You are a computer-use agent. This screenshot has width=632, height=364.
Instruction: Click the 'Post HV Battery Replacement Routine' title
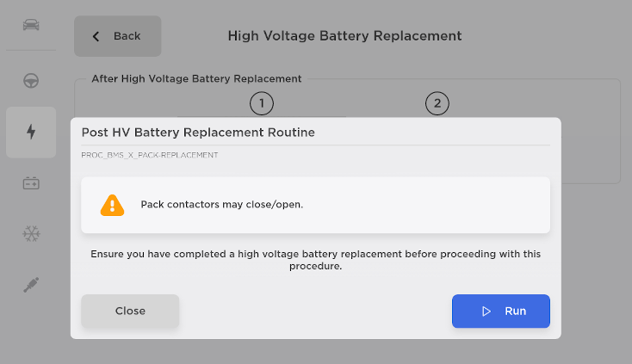click(x=198, y=133)
